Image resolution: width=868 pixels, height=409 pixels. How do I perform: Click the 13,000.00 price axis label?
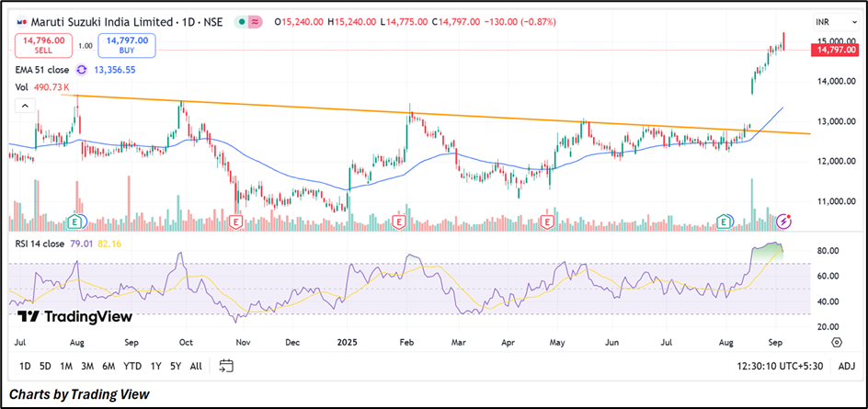coord(836,121)
